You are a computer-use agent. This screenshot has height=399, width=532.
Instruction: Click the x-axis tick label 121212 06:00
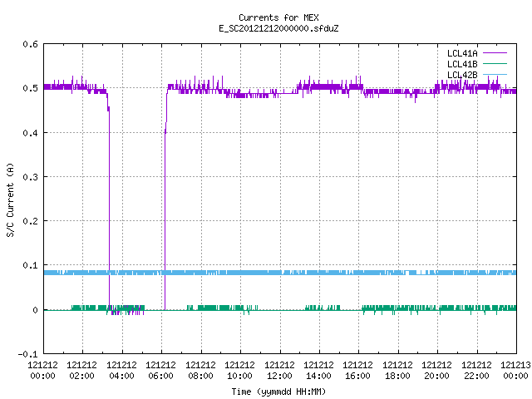[160, 371]
